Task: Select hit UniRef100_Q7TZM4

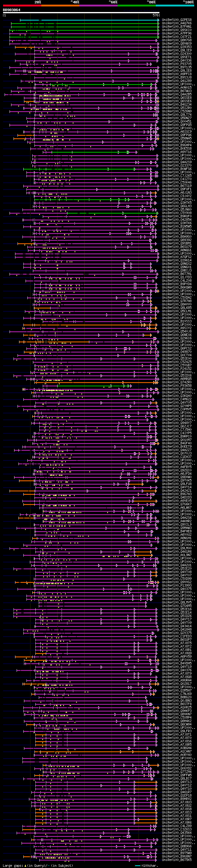Action: (x=176, y=771)
